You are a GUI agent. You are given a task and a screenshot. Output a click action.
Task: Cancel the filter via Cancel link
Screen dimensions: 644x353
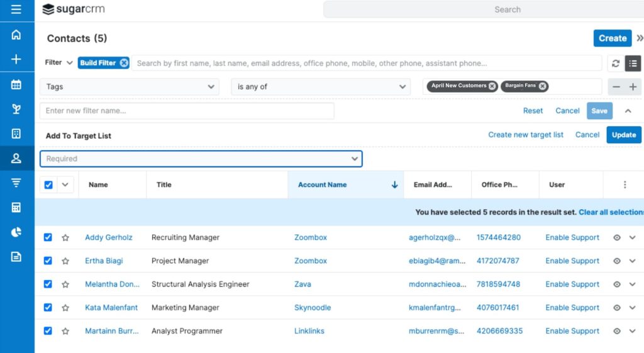567,111
